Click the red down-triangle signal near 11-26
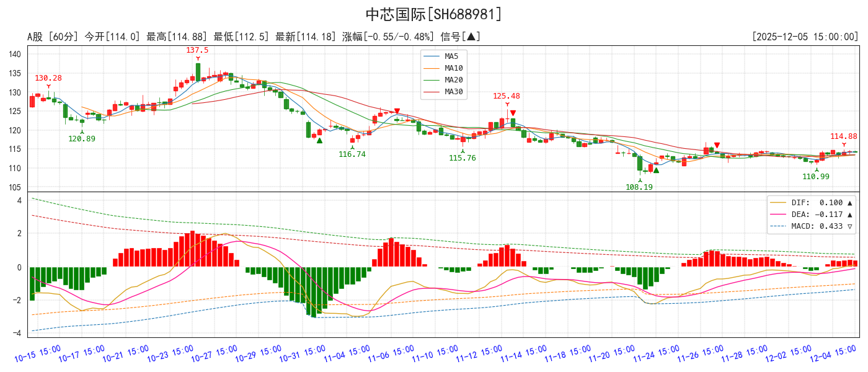Viewport: 868px width, 372px height. click(x=717, y=144)
